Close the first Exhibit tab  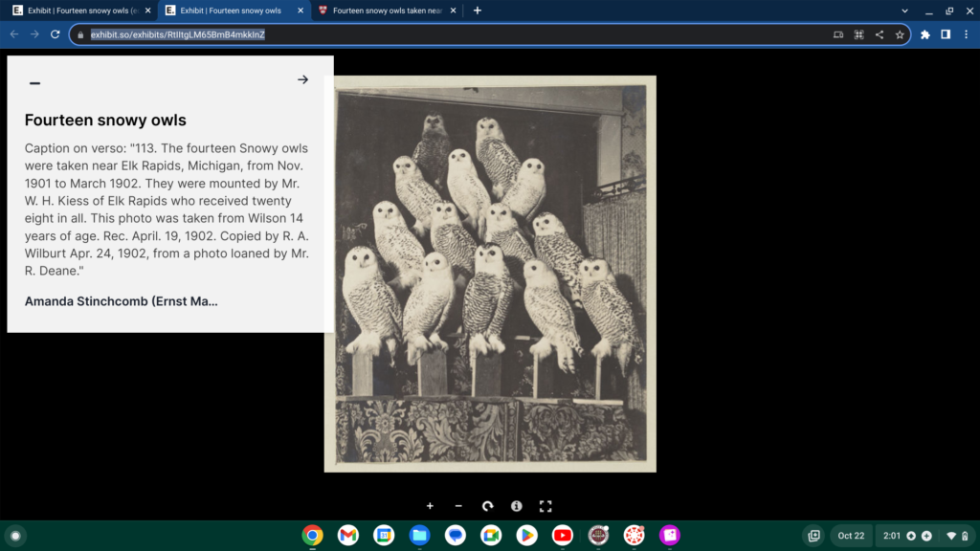click(148, 11)
